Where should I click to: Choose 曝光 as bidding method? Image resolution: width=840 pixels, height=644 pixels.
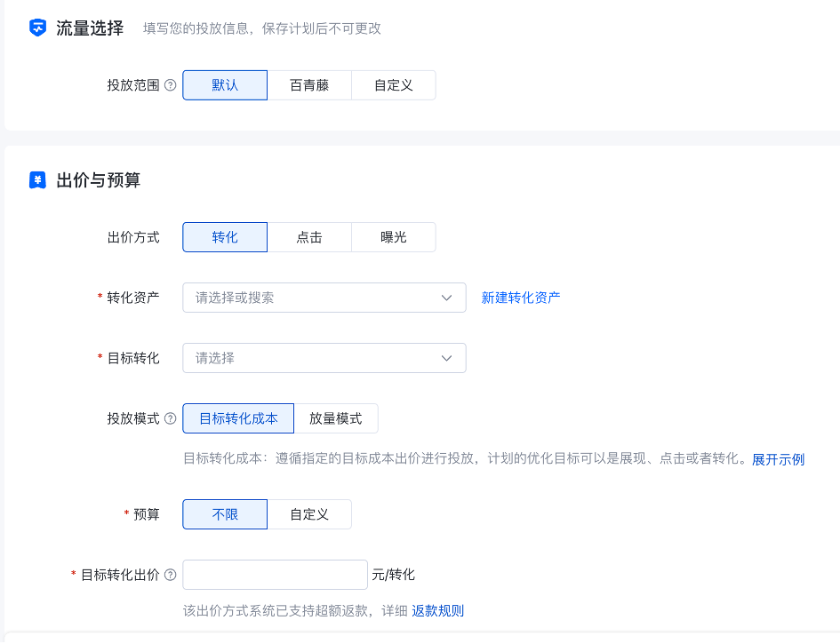[393, 238]
